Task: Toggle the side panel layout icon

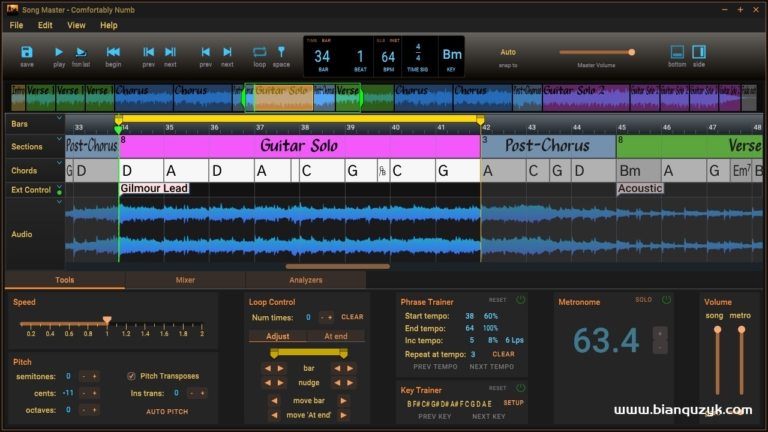Action: click(x=699, y=52)
